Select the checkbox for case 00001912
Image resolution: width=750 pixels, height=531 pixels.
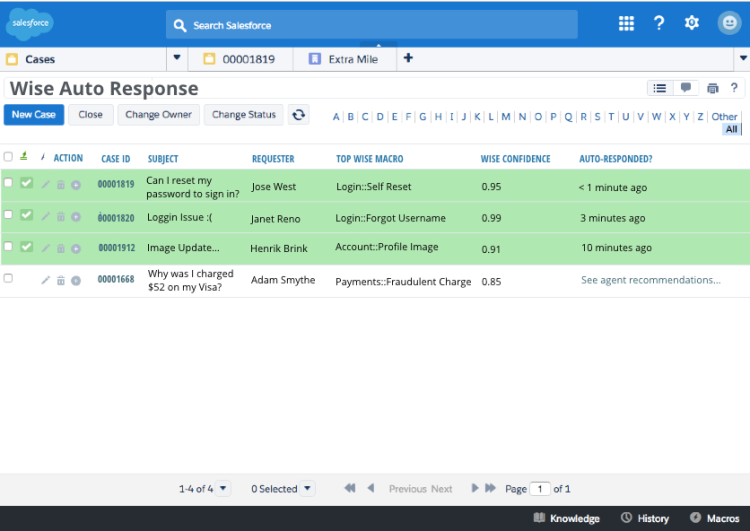(x=8, y=246)
